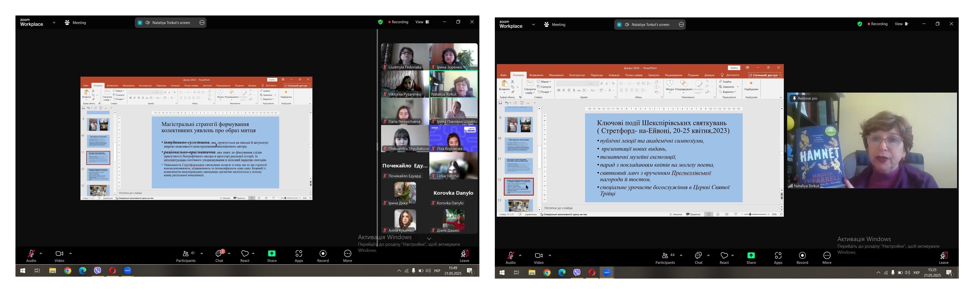Expand audio options arrow in left window

[x=41, y=253]
